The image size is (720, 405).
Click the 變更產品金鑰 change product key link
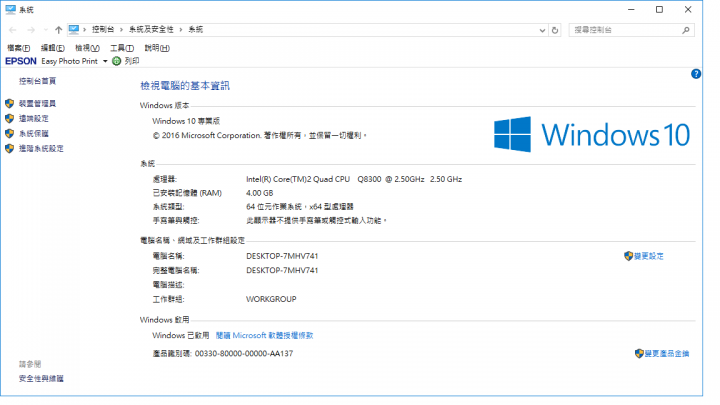[667, 354]
